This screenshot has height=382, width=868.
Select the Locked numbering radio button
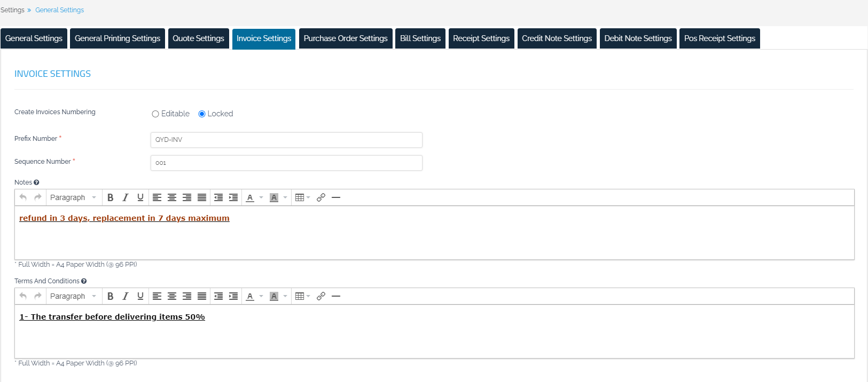pos(202,114)
